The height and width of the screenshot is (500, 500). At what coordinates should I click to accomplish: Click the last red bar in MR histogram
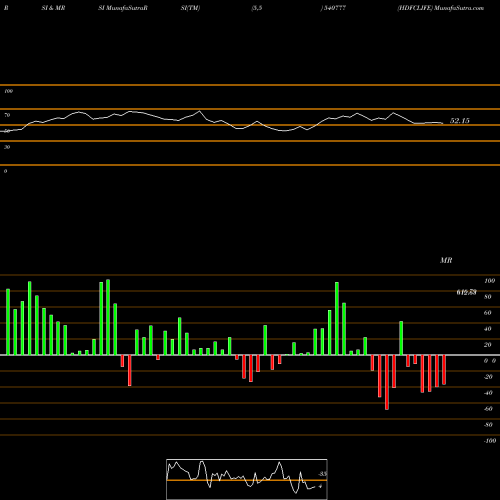click(x=444, y=370)
